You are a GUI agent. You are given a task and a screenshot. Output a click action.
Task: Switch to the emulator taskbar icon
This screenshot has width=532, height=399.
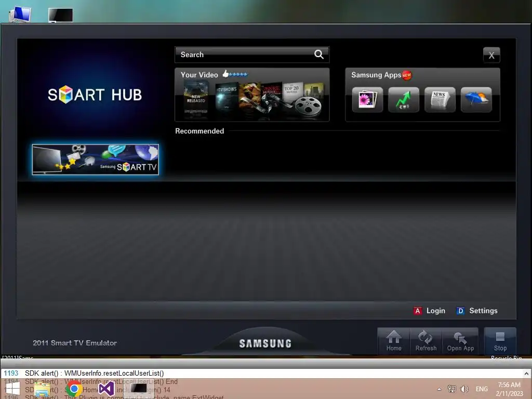[x=138, y=389]
